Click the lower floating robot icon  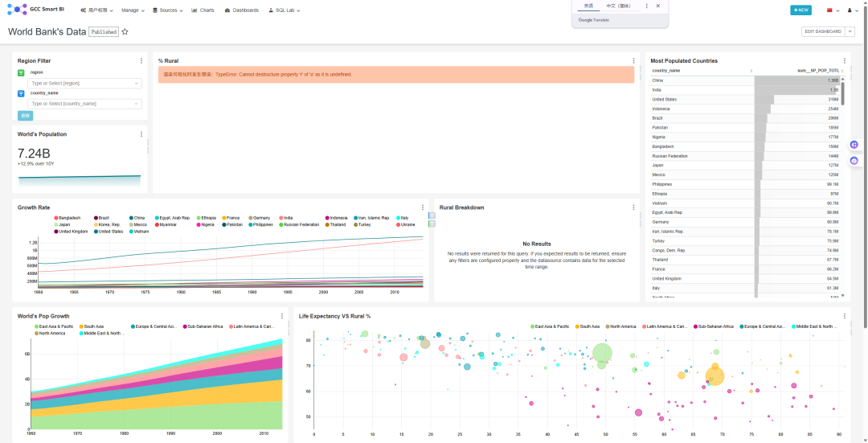pyautogui.click(x=854, y=161)
